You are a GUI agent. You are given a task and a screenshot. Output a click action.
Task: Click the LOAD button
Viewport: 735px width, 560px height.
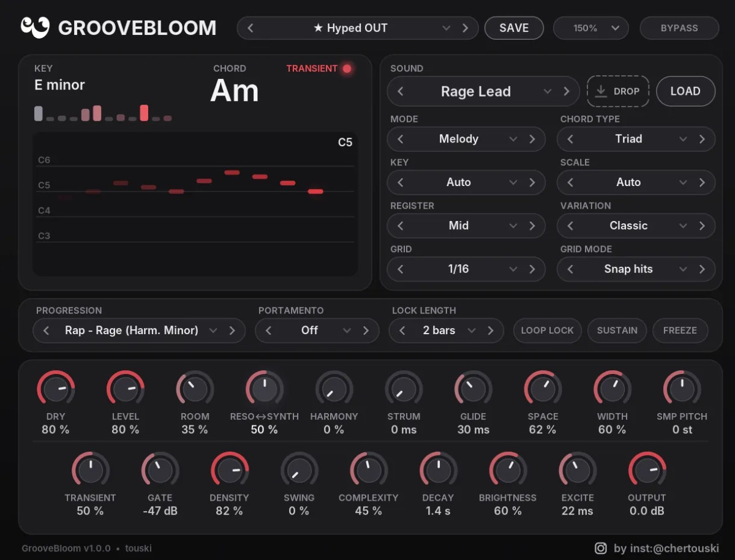pos(685,91)
